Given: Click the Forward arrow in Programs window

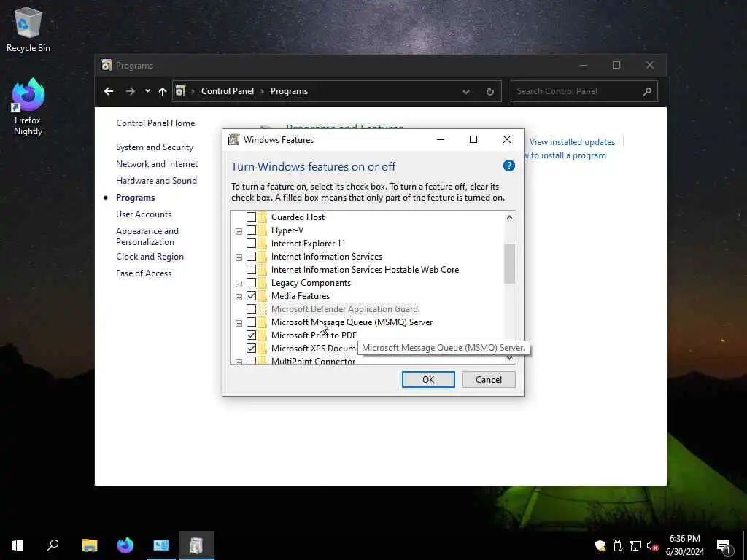Looking at the screenshot, I should (x=130, y=91).
